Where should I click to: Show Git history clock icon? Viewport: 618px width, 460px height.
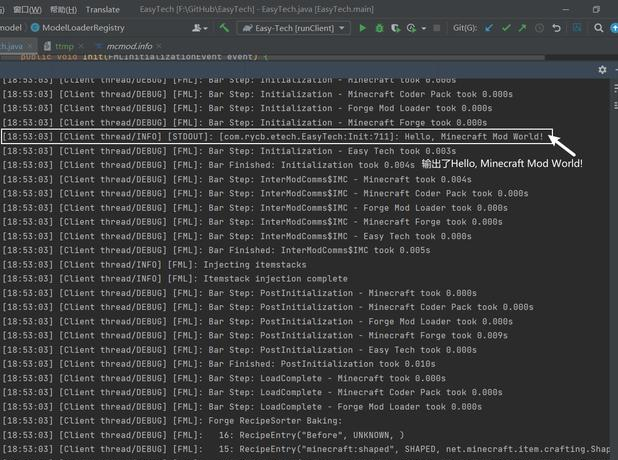539,28
